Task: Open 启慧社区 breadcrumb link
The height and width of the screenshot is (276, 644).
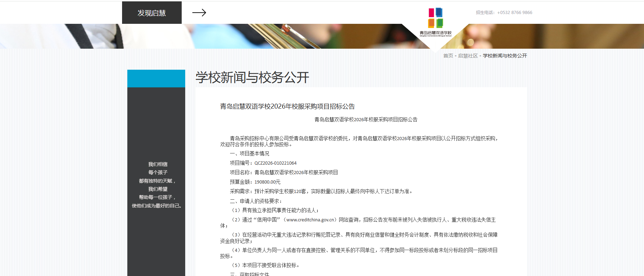Action: click(x=468, y=56)
